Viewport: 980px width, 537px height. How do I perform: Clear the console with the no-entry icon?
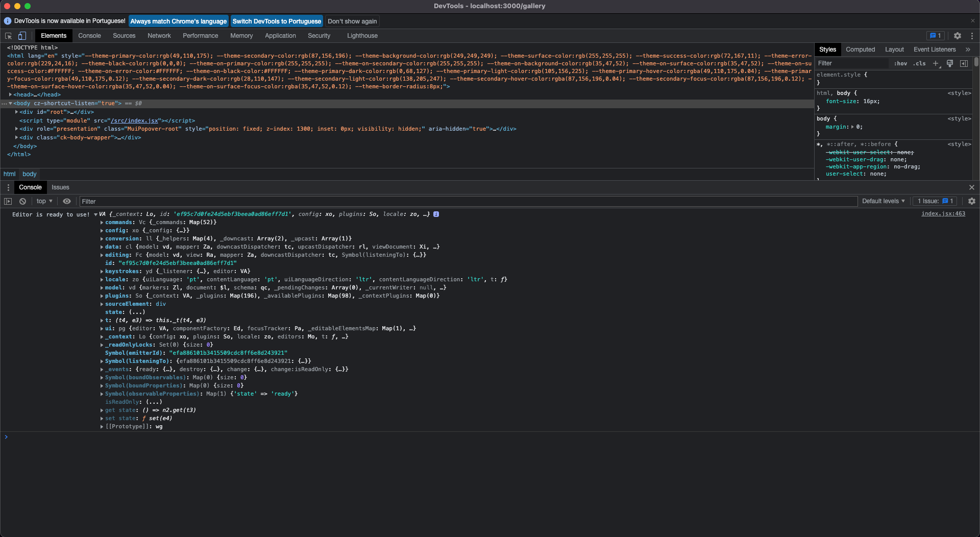coord(22,201)
